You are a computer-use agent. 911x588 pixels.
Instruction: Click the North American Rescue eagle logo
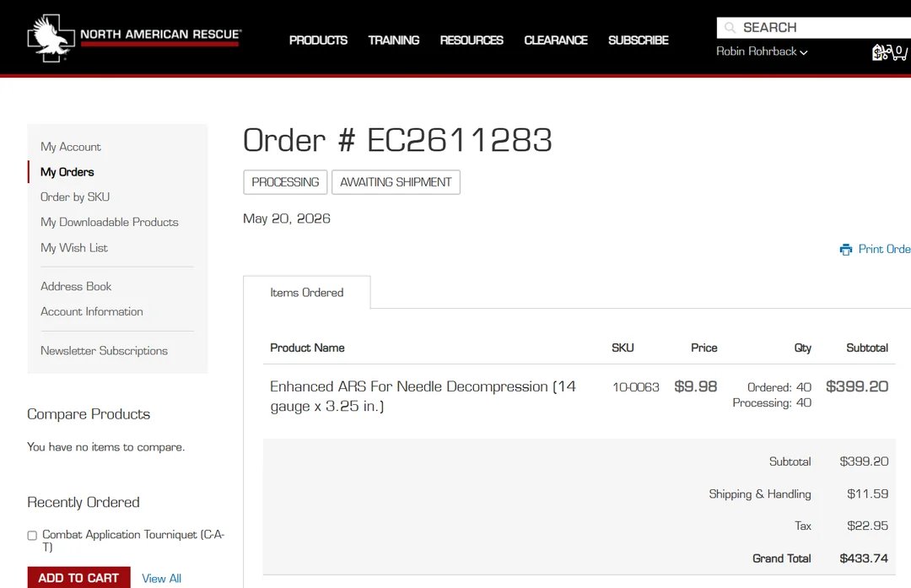tap(51, 38)
